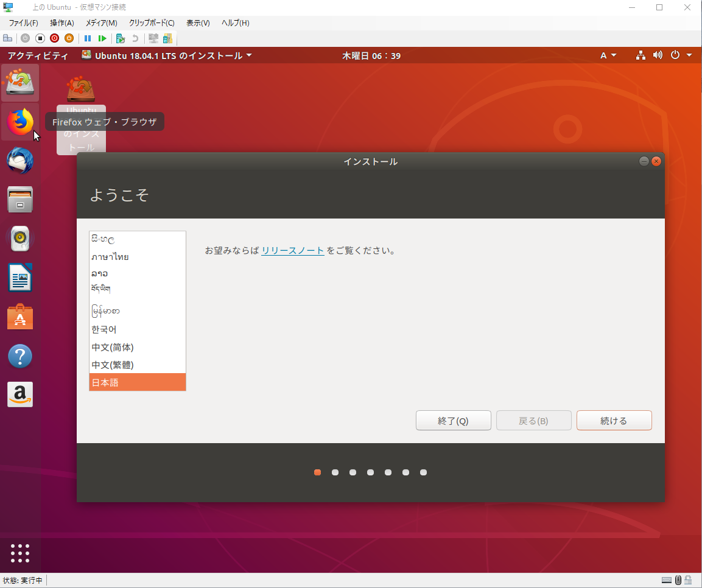Pause the virtual machine

coord(87,38)
